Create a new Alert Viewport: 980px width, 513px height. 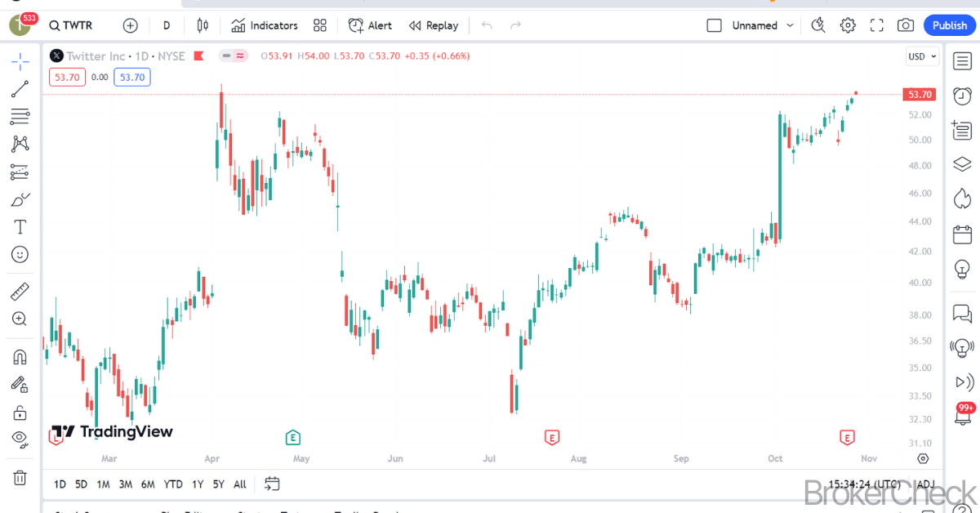coord(370,25)
